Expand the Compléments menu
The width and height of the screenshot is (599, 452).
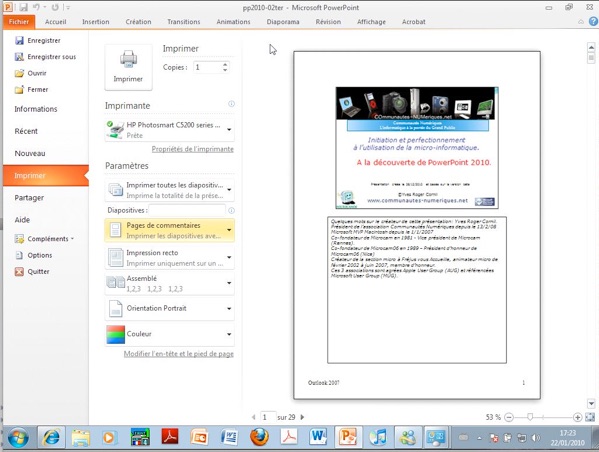[44, 239]
